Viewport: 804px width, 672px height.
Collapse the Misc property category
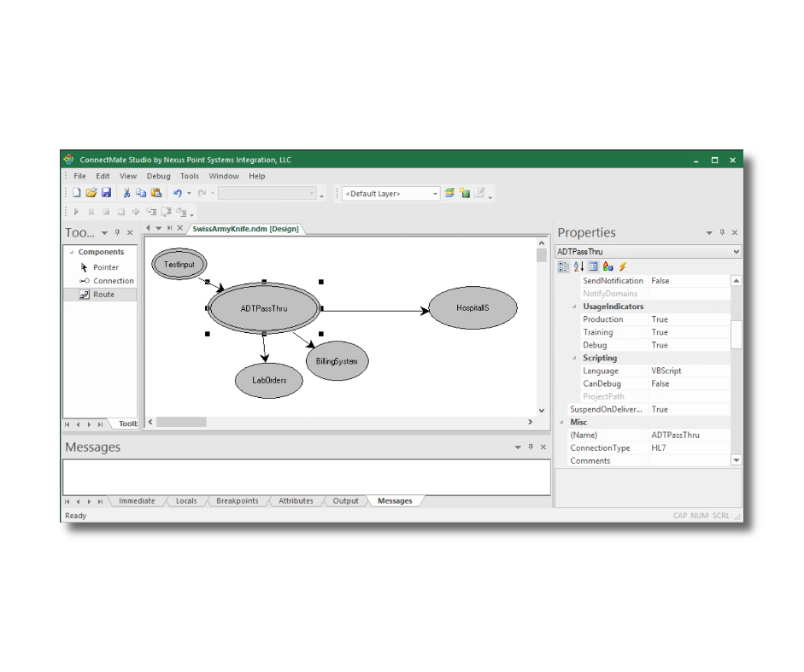click(x=561, y=423)
